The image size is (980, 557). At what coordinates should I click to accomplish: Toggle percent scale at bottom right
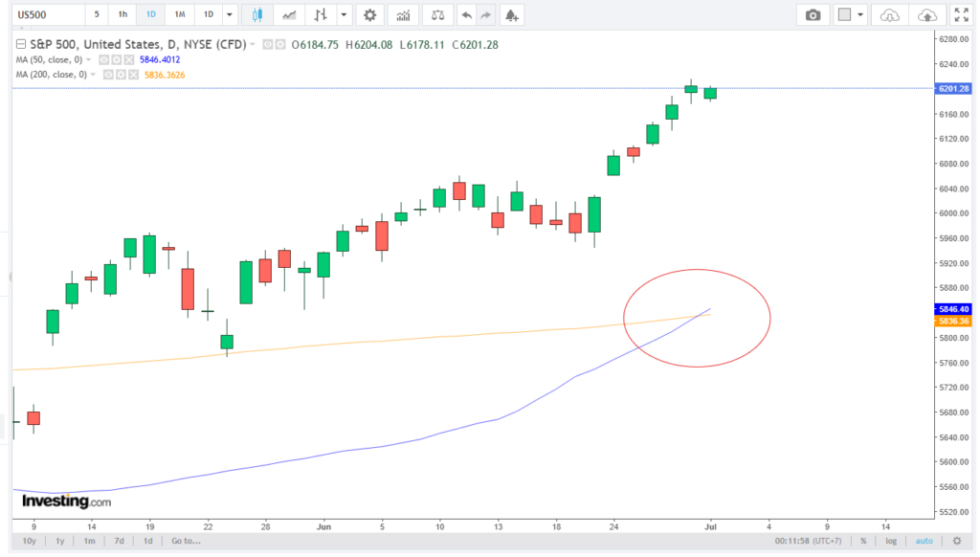(862, 541)
